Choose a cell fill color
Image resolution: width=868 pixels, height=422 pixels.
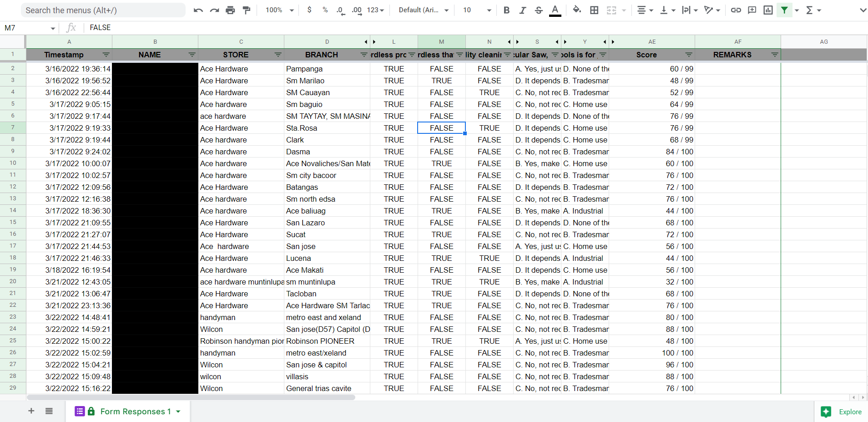point(577,10)
